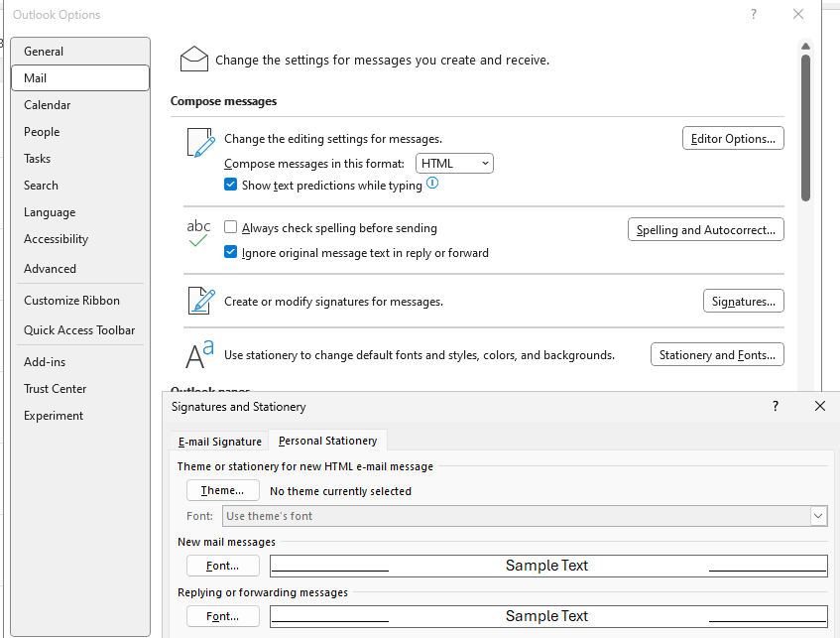840x638 pixels.
Task: Open Stationery and Fonts
Action: [x=717, y=354]
